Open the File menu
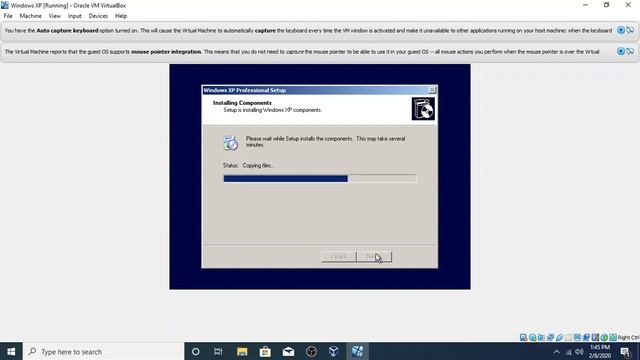This screenshot has height=360, width=640. click(8, 16)
